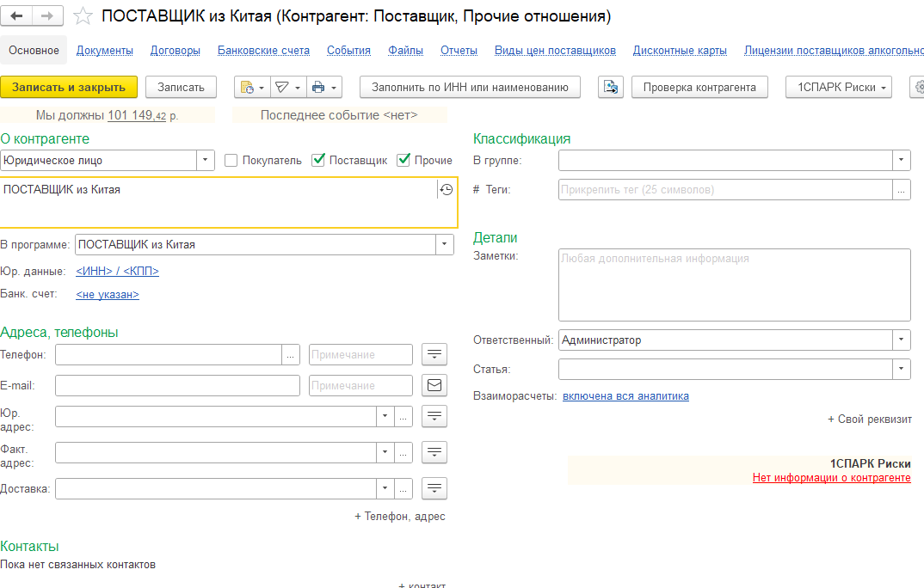Viewport: 924px width, 588px height.
Task: Toggle the Прочие checkbox
Action: pos(403,160)
